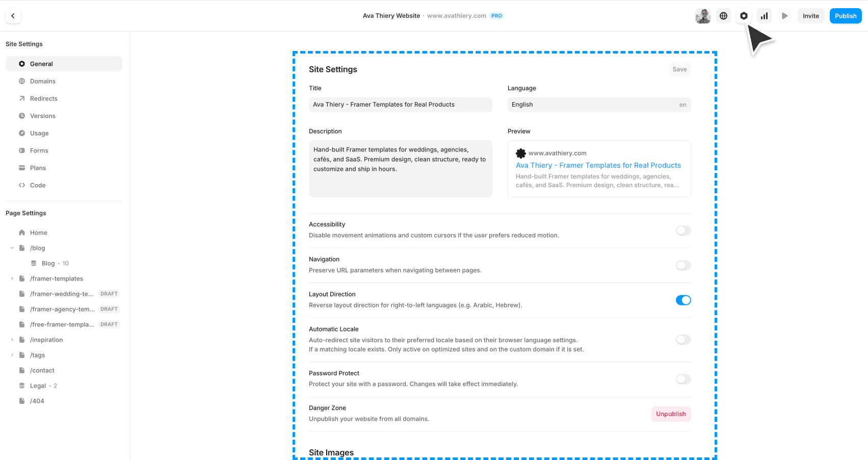Click the PRO badge in the header
This screenshot has width=868, height=460.
point(497,16)
